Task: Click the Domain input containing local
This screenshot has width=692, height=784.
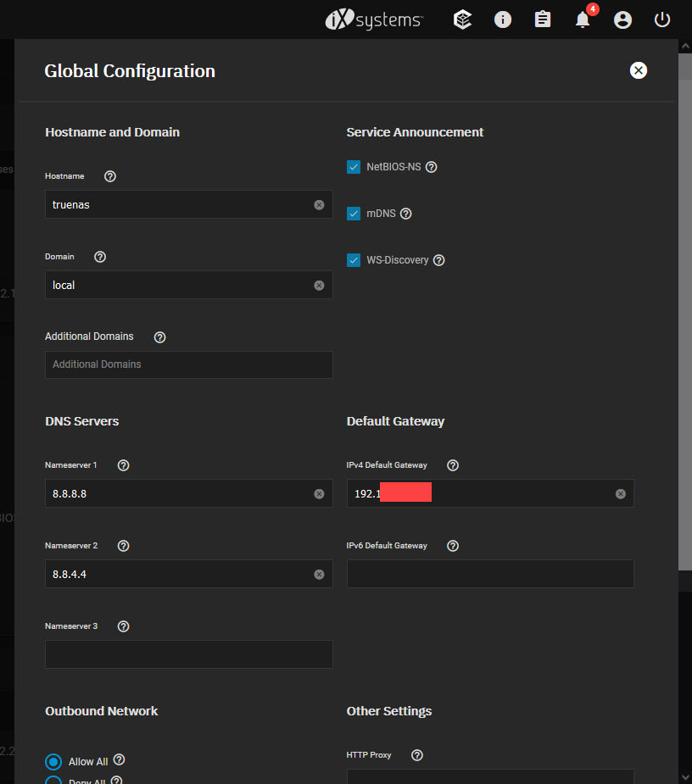Action: click(188, 285)
